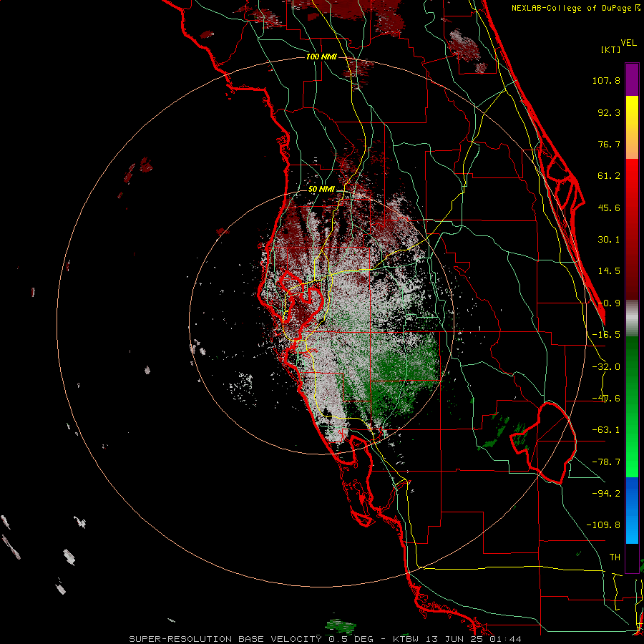This screenshot has width=644, height=644.
Task: Select the 50 NMI range ring label
Action: pos(321,190)
